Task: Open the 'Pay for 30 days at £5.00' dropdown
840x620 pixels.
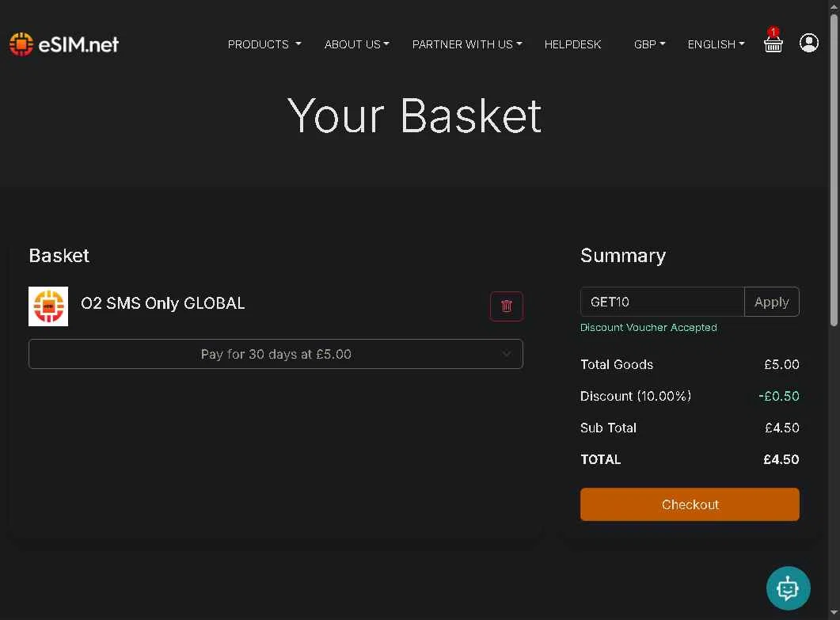Action: (276, 354)
